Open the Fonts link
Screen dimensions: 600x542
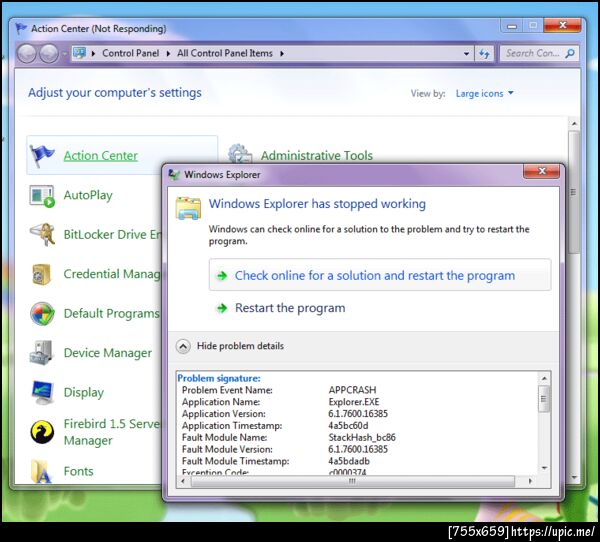click(x=78, y=471)
